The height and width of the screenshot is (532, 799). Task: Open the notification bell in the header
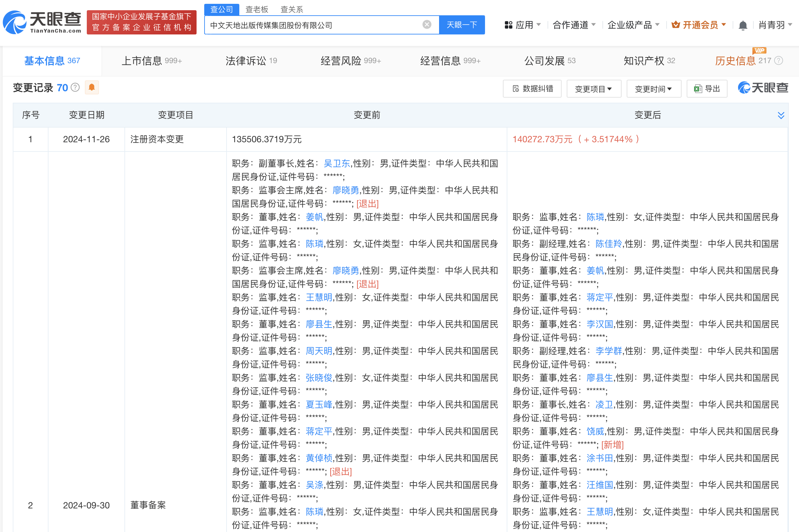pyautogui.click(x=743, y=25)
